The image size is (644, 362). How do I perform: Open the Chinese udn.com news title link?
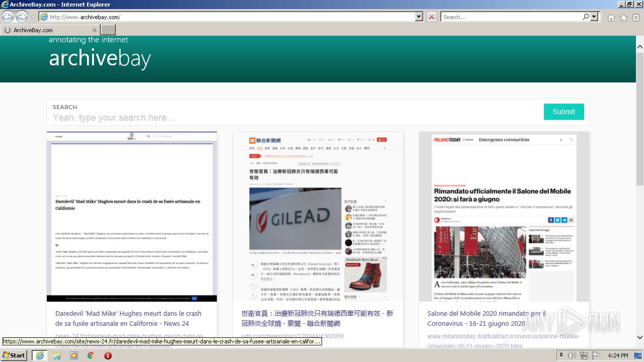coord(317,318)
